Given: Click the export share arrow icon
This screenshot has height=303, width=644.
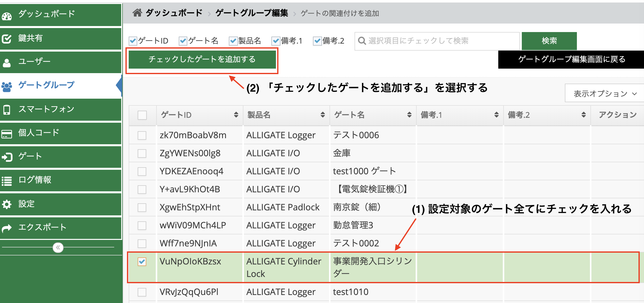Looking at the screenshot, I should click(x=7, y=228).
